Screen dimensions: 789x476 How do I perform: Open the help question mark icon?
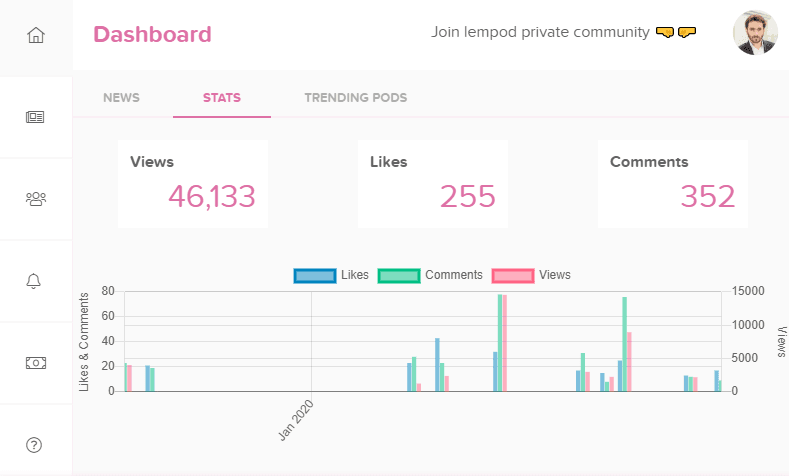coord(34,445)
